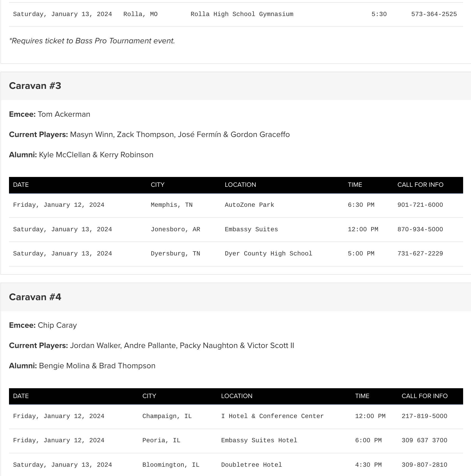
Task: Select the AutoZone Park location cell
Action: coord(249,205)
